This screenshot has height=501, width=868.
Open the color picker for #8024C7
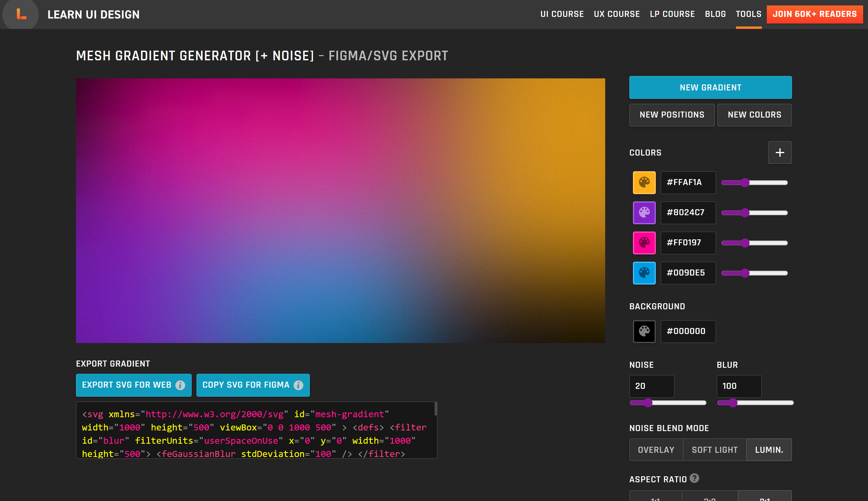(644, 213)
